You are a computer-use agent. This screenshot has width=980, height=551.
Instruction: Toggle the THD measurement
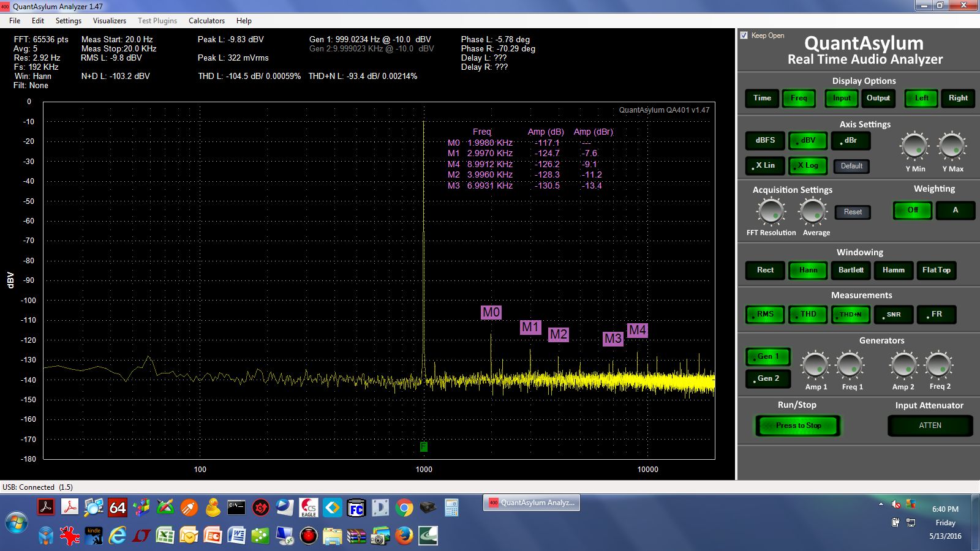point(808,314)
